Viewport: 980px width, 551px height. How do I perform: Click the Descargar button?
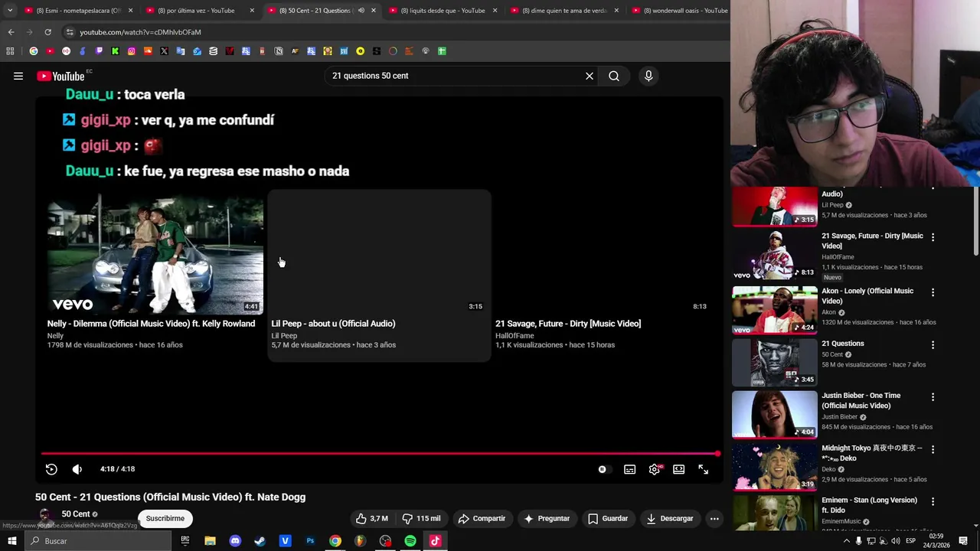pyautogui.click(x=670, y=518)
